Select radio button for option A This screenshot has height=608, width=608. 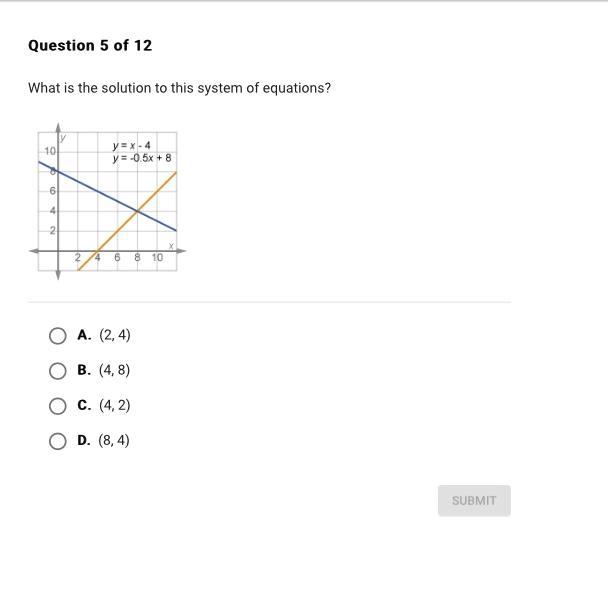point(58,335)
